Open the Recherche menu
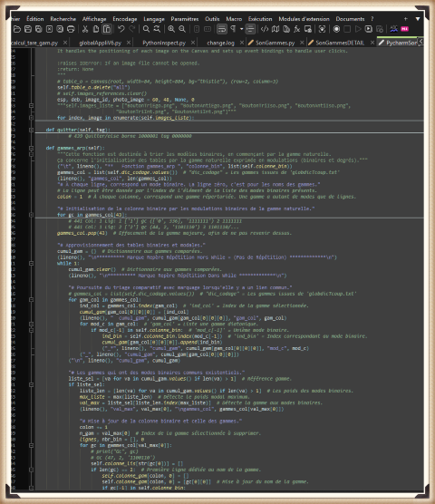This screenshot has width=435, height=504. tap(63, 19)
